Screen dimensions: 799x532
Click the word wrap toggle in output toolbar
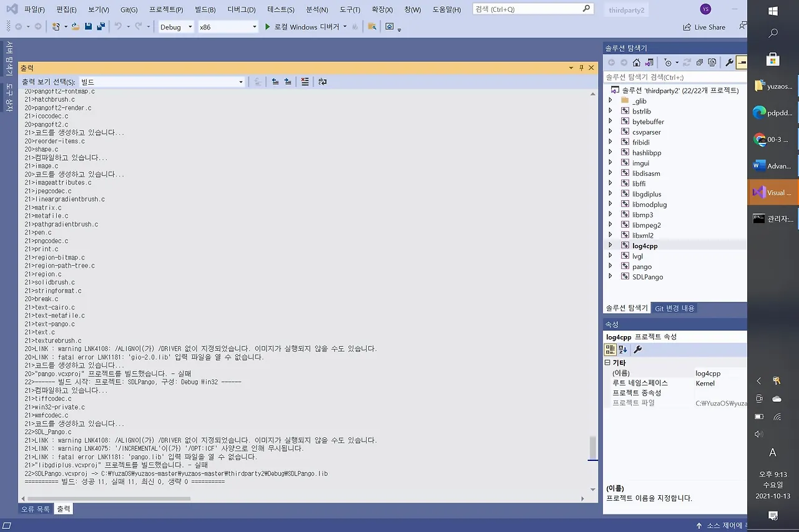pyautogui.click(x=322, y=82)
